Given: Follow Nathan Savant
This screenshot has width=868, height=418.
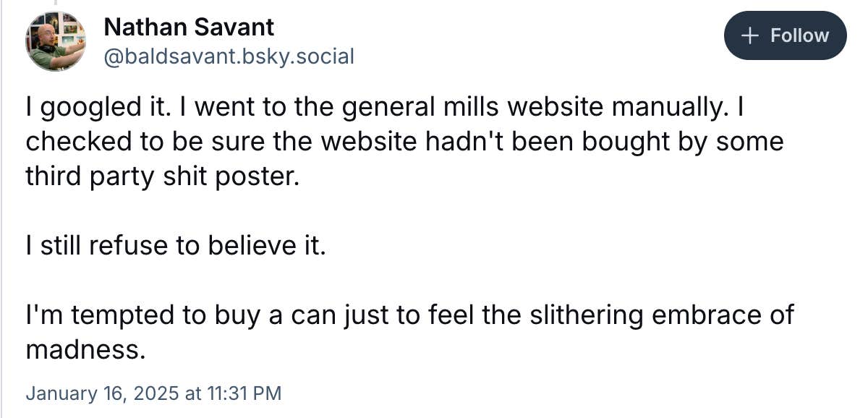Looking at the screenshot, I should (785, 35).
